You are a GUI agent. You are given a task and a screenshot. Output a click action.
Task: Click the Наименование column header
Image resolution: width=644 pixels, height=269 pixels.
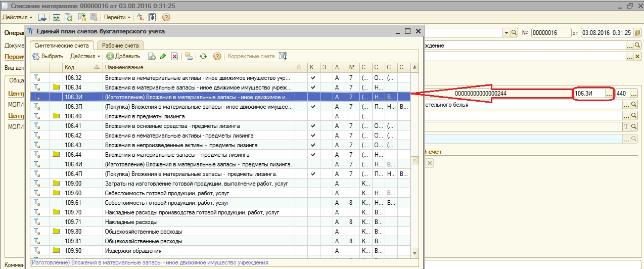coord(199,67)
